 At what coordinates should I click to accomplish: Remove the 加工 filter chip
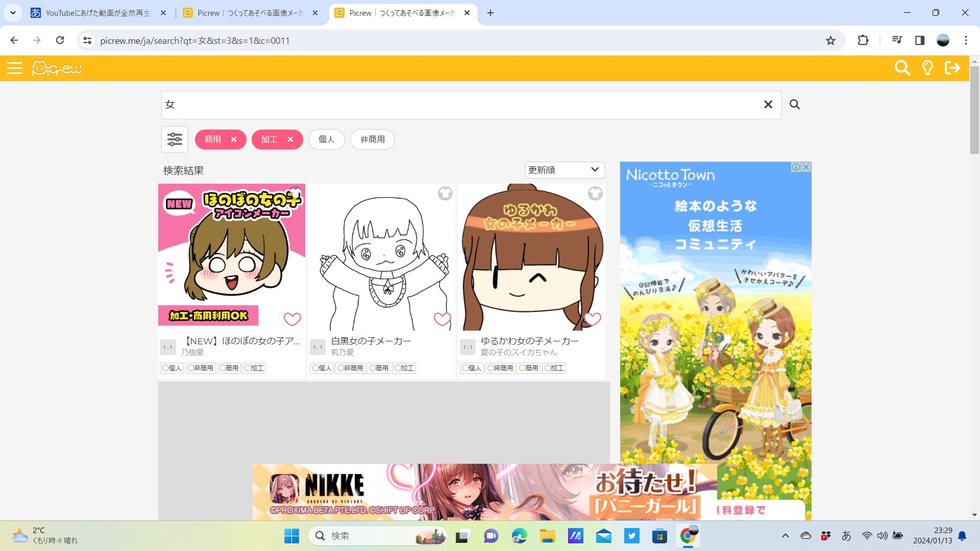pos(290,139)
